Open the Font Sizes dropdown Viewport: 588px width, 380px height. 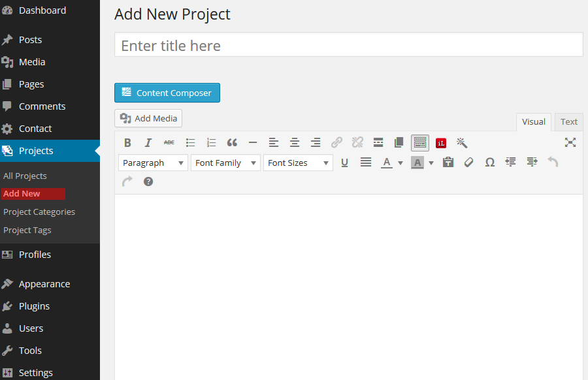[298, 163]
